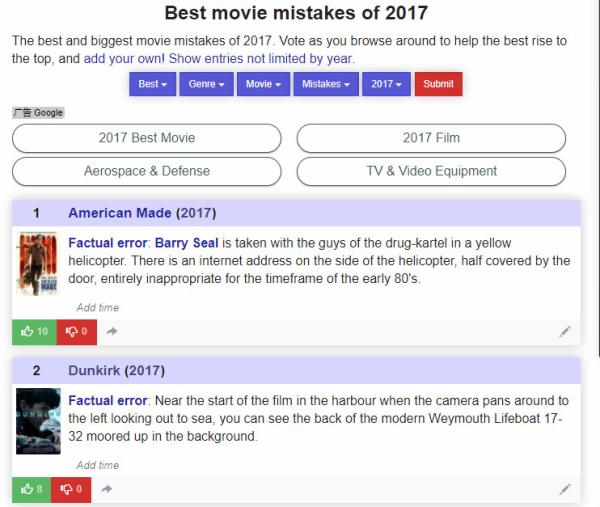Downvote the American Made mistake
The width and height of the screenshot is (600, 507).
click(76, 331)
